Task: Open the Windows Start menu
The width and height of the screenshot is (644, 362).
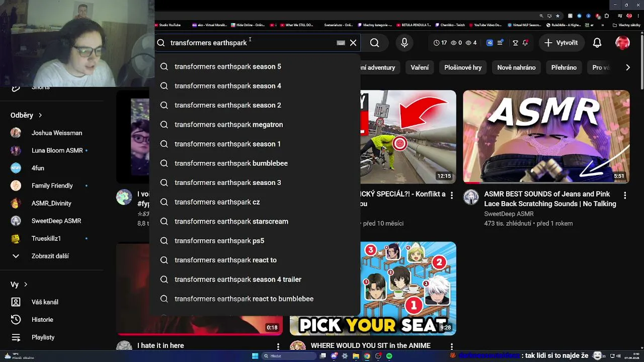Action: [x=255, y=356]
